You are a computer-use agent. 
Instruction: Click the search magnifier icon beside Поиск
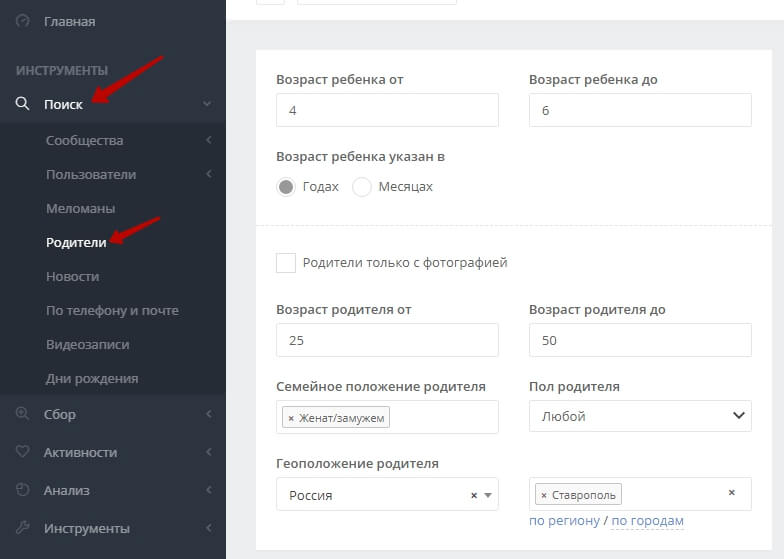[x=23, y=104]
